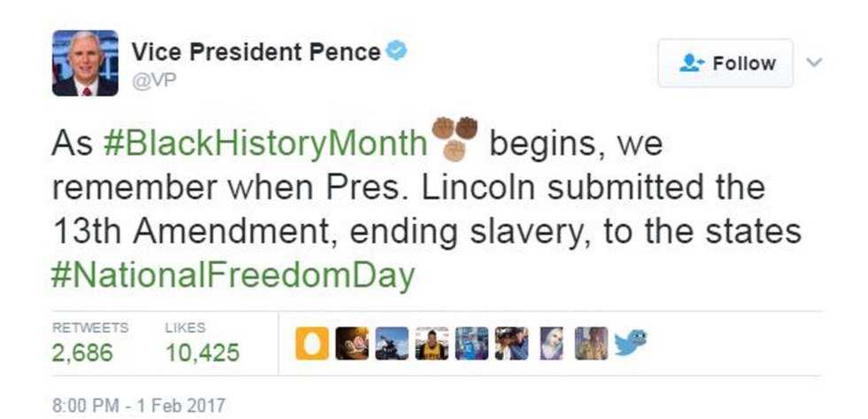Click the orange egg default avatar

point(312,343)
